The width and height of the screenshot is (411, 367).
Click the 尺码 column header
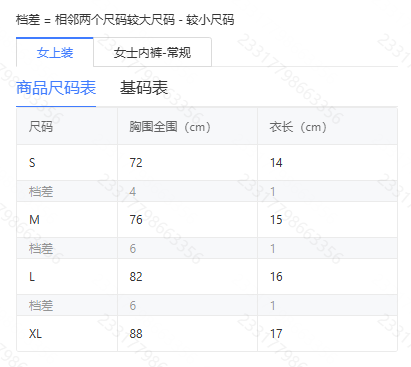click(67, 126)
